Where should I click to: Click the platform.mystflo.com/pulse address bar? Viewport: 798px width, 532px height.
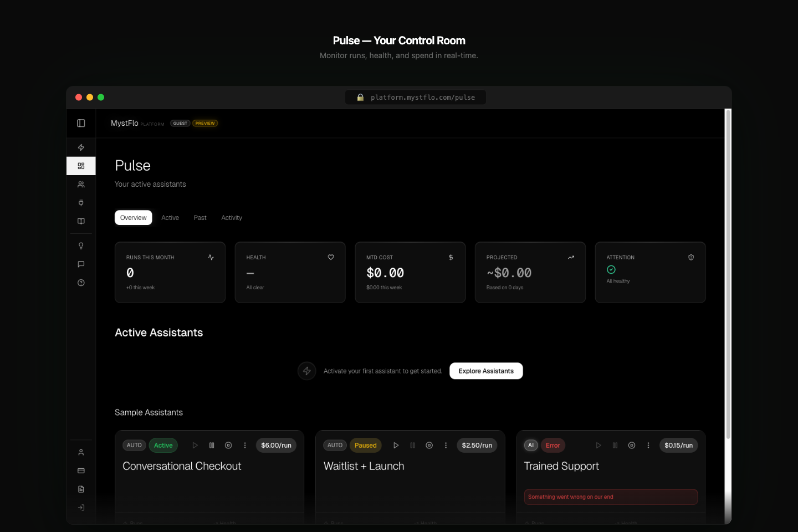(x=415, y=97)
